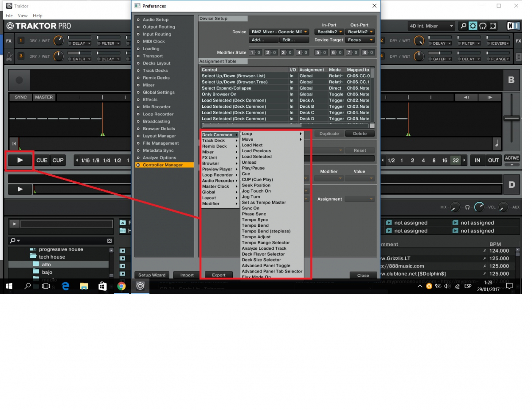Viewport: 532px width, 410px height.
Task: Click the headphone VOL knob
Action: coord(479,207)
